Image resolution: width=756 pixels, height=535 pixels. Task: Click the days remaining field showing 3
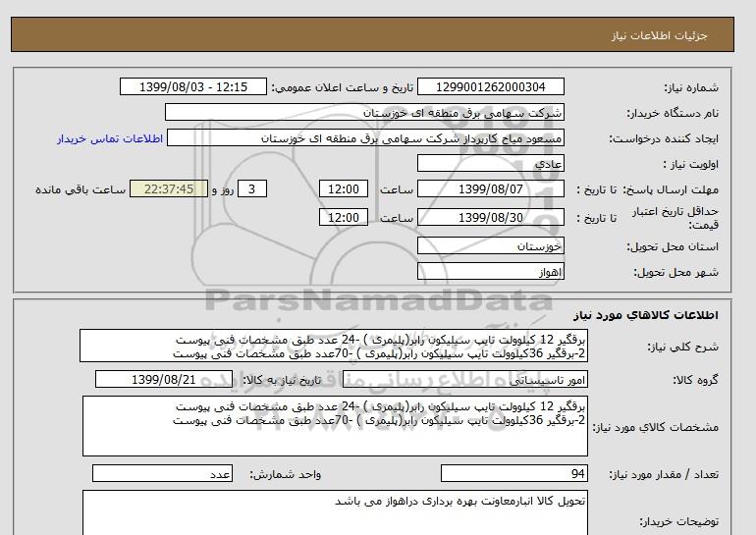[252, 189]
